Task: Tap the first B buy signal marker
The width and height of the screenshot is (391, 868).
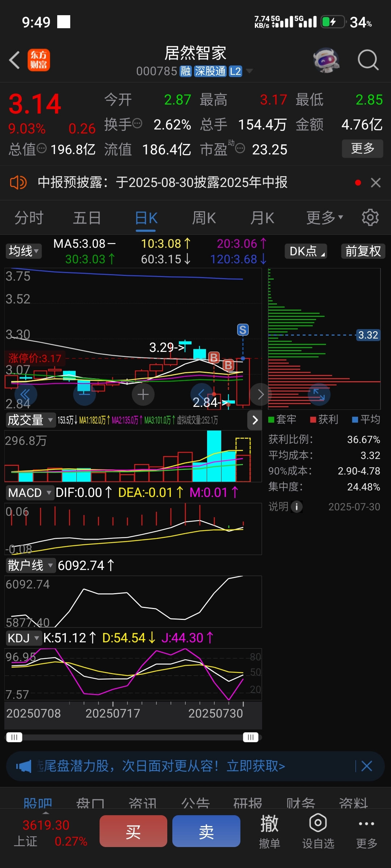Action: coord(214,358)
